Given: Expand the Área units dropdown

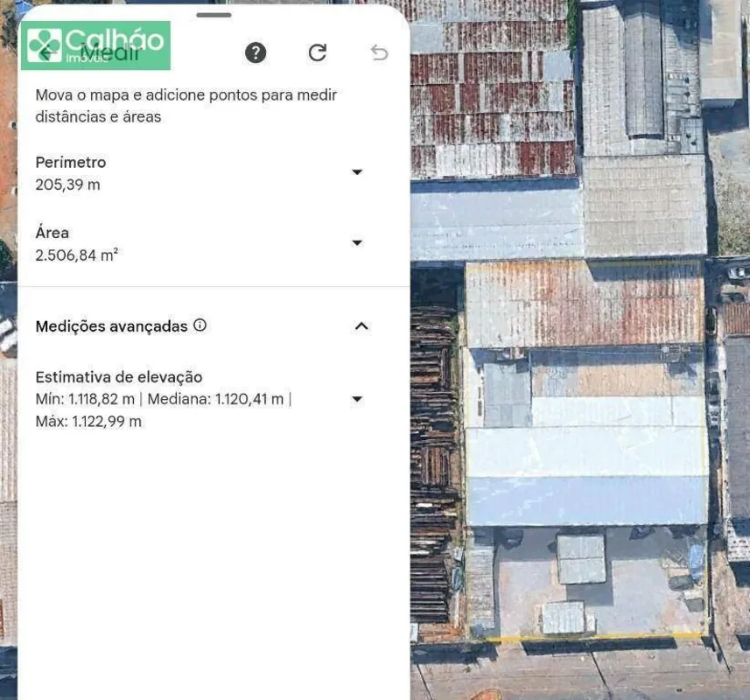Looking at the screenshot, I should pyautogui.click(x=357, y=243).
